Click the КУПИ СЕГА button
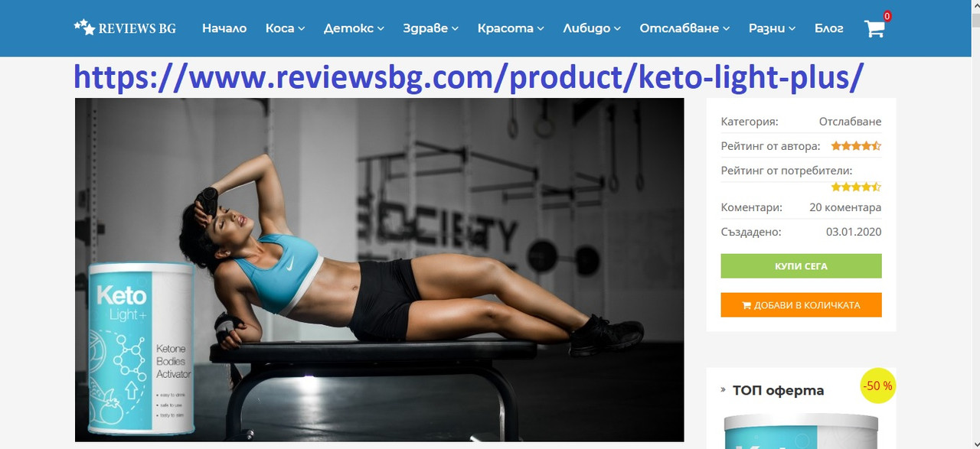 [801, 266]
